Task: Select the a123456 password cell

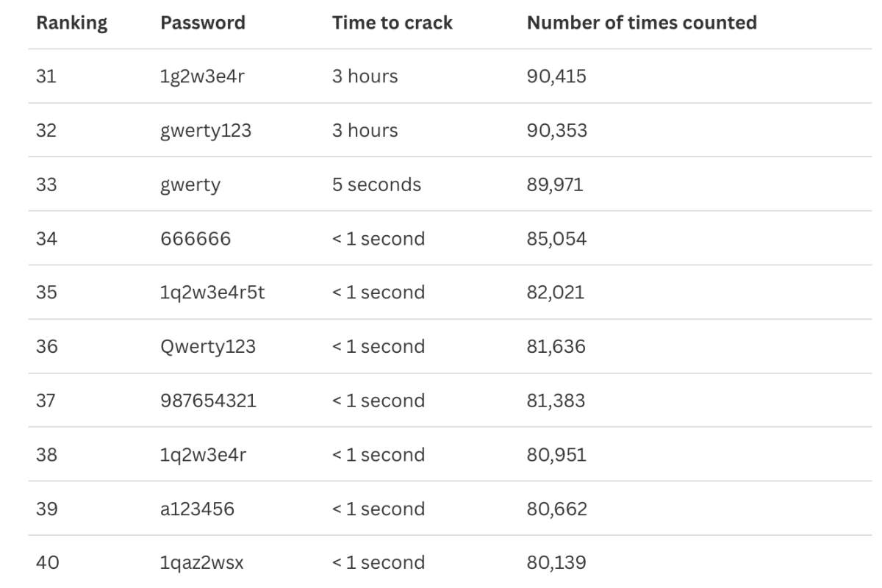Action: coord(197,509)
